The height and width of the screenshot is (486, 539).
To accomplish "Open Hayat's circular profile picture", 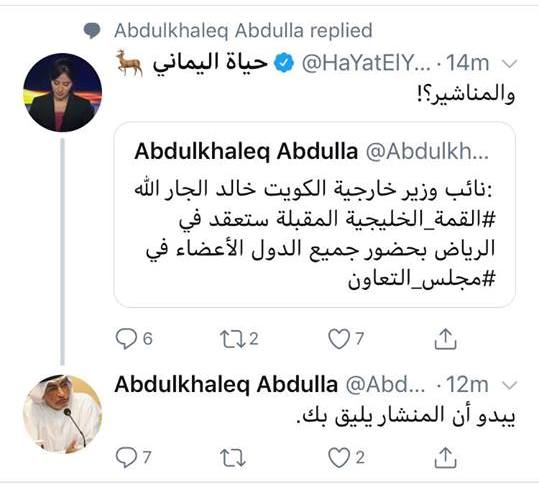I will [x=62, y=92].
